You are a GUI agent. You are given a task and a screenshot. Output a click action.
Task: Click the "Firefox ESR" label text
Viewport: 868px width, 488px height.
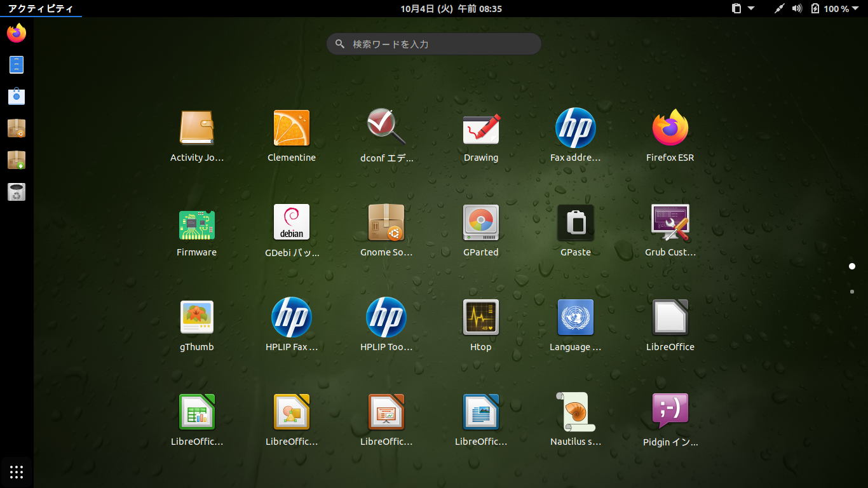(x=670, y=158)
